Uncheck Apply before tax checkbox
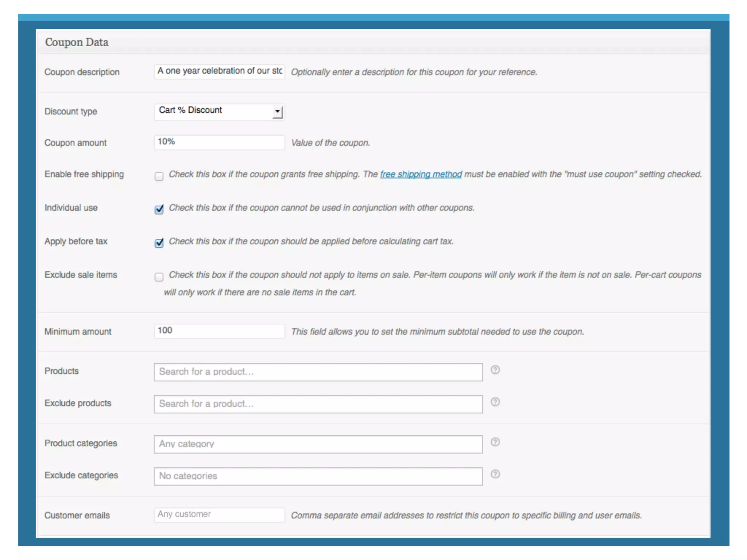The image size is (747, 560). pos(159,243)
